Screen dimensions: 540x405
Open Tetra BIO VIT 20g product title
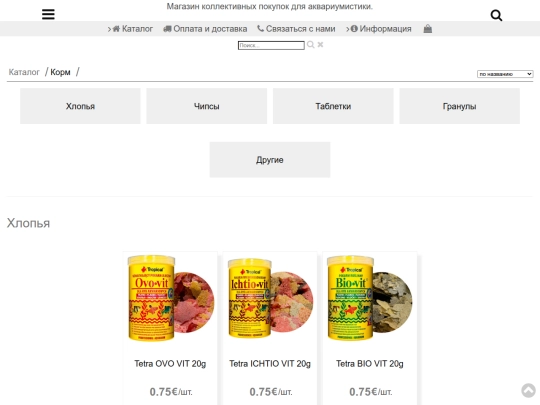coord(370,364)
